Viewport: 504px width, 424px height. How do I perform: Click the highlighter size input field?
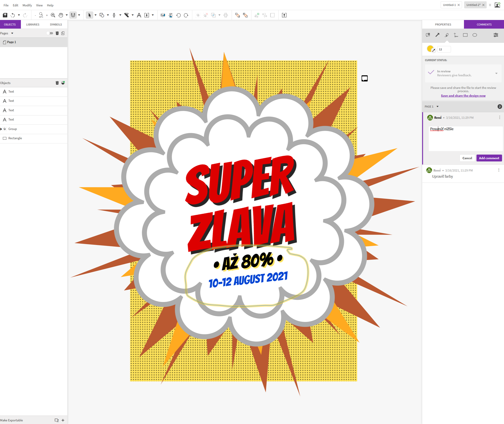tap(444, 49)
